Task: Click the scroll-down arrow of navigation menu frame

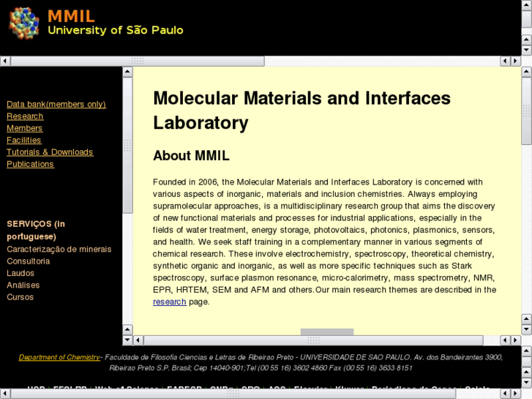Action: 127,340
